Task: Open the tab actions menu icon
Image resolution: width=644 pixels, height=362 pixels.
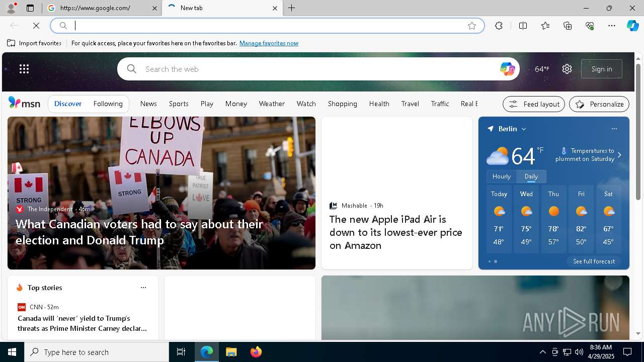Action: click(x=30, y=8)
